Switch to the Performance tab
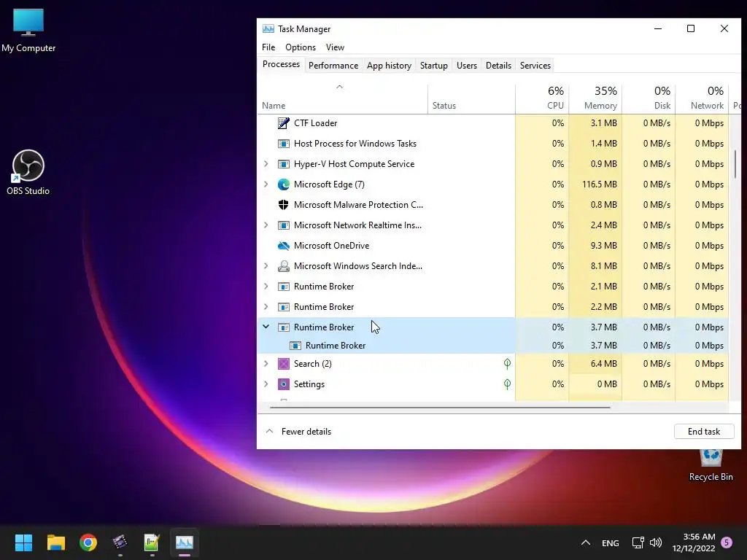Viewport: 747px width, 560px height. (333, 65)
